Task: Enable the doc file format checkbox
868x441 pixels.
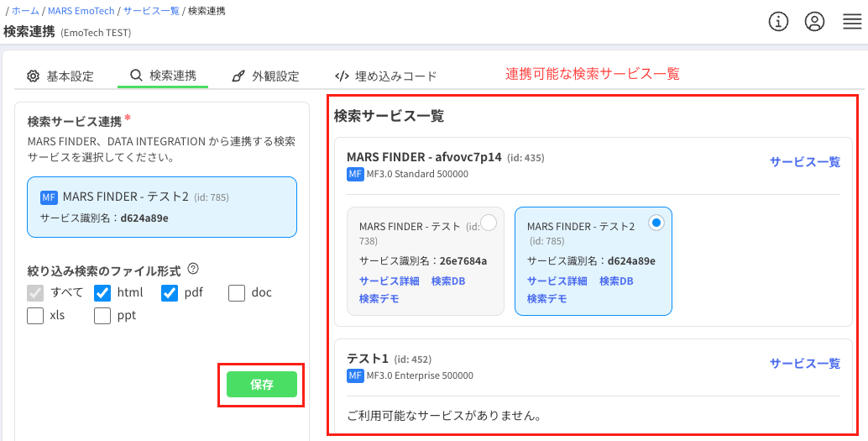Action: pos(237,293)
